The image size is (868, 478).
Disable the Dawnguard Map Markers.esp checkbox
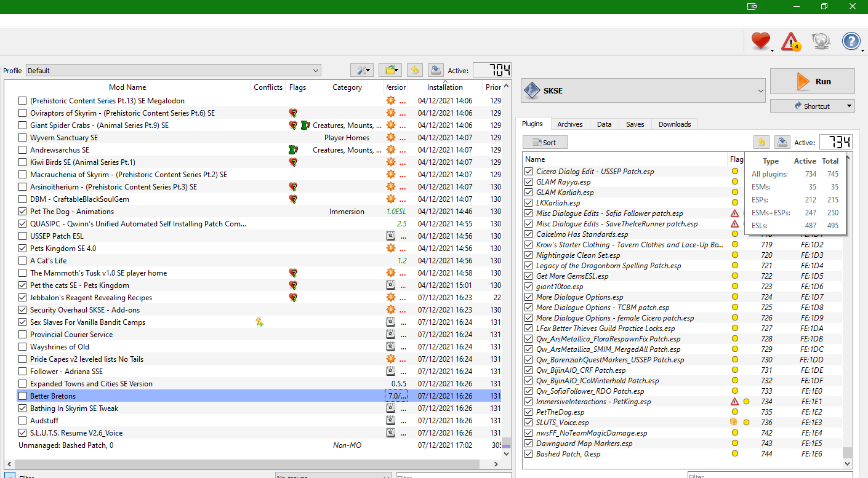coord(528,444)
